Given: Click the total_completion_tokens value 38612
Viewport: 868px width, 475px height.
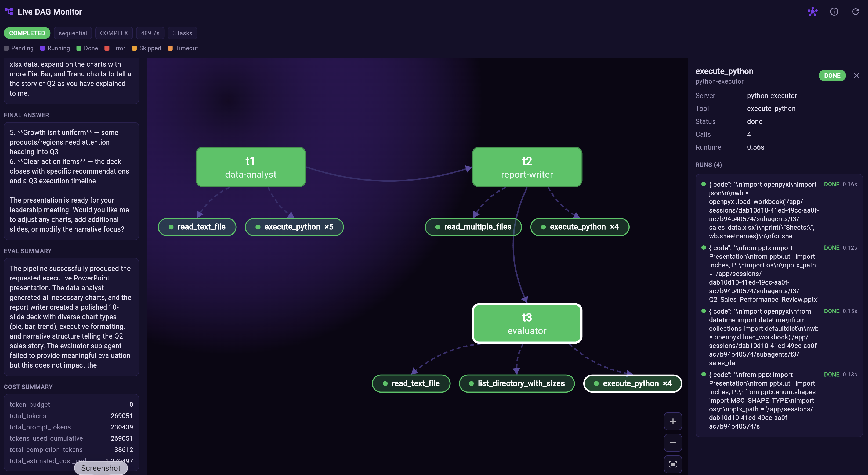Looking at the screenshot, I should point(124,449).
